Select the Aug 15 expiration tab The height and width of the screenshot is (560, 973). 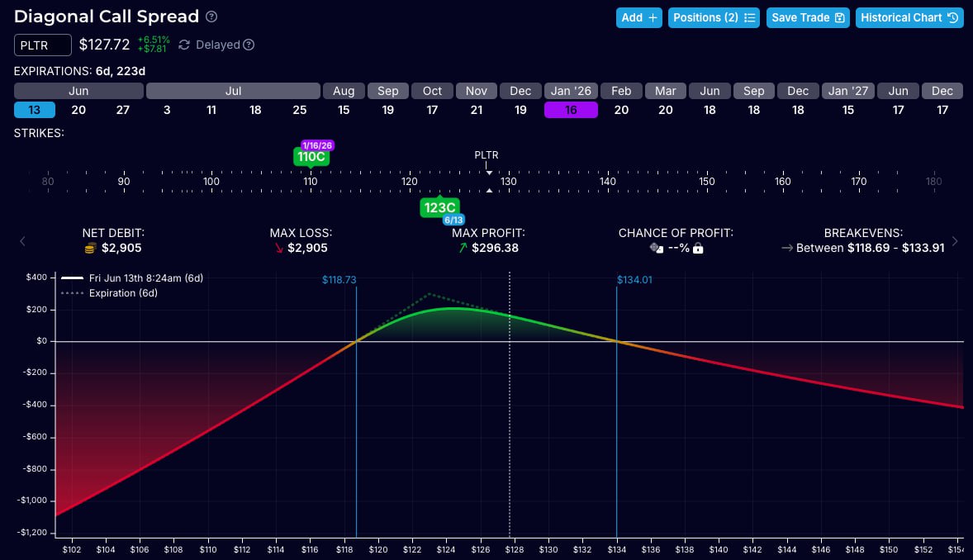click(344, 110)
